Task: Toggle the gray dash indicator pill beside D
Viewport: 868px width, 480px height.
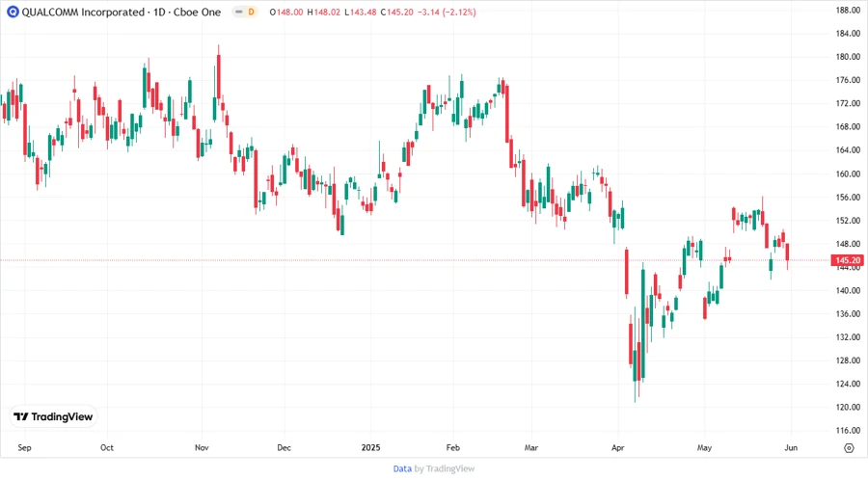Action: point(238,12)
